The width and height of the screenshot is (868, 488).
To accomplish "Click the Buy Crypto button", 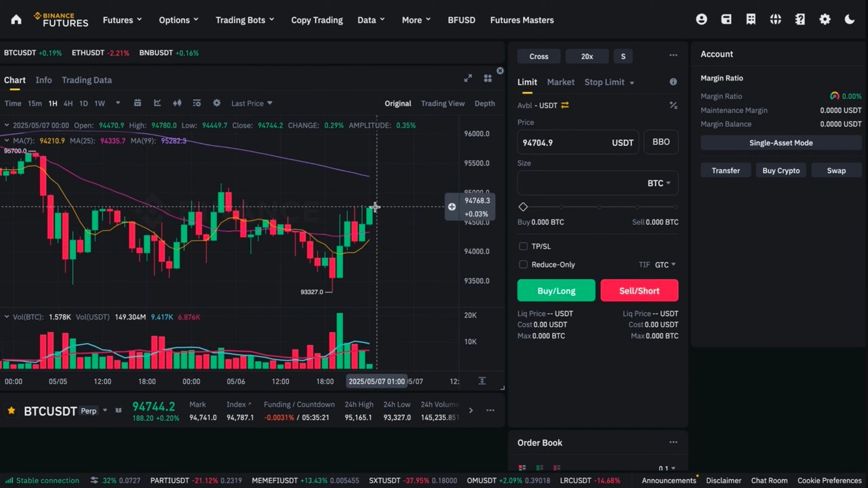I will 781,170.
